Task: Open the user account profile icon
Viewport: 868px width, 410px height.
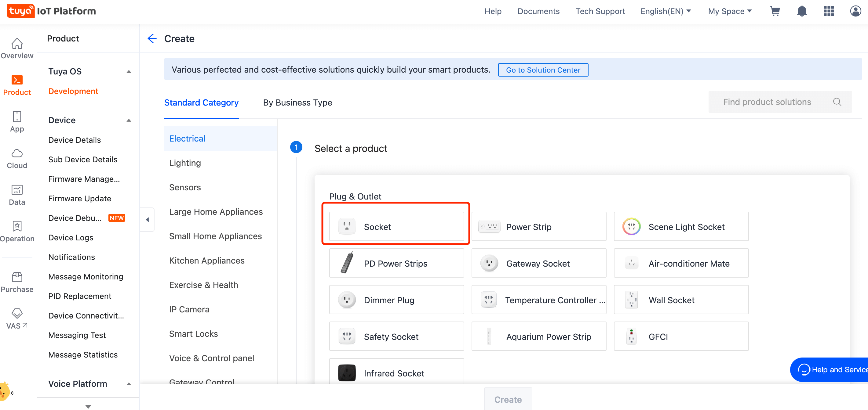Action: (855, 11)
